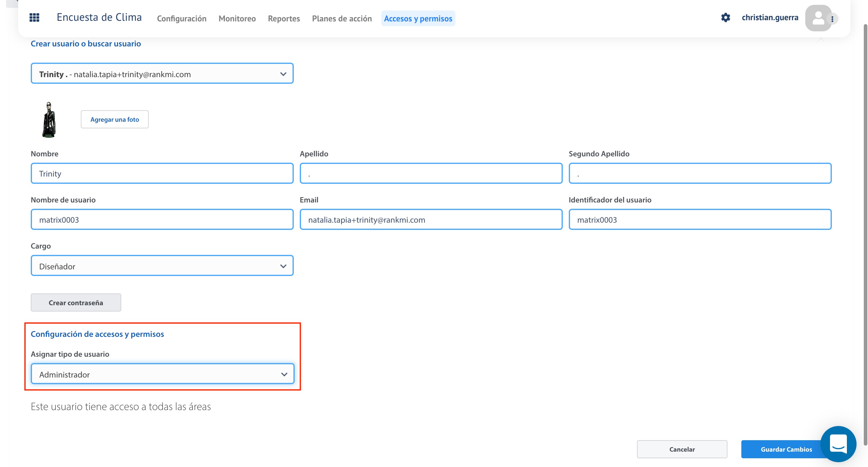868x467 pixels.
Task: Focus the Nombre de usuario field
Action: 162,220
